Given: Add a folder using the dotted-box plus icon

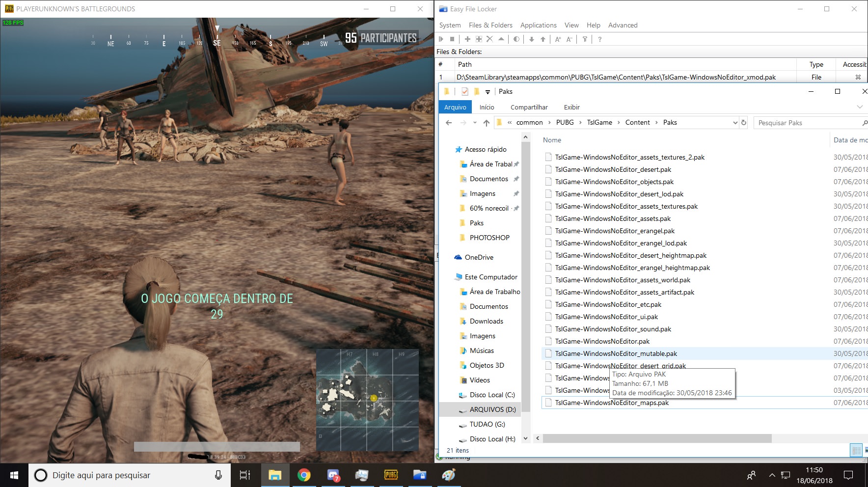Looking at the screenshot, I should 479,39.
